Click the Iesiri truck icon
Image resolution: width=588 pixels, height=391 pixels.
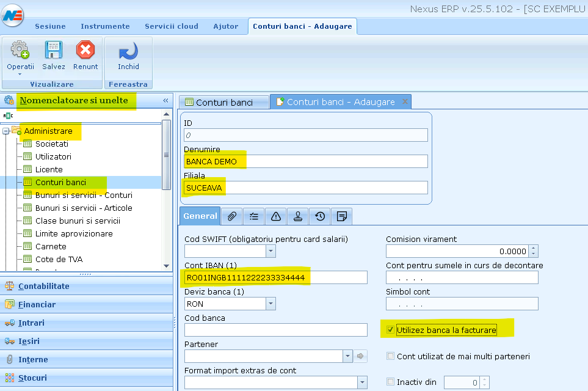(9, 341)
